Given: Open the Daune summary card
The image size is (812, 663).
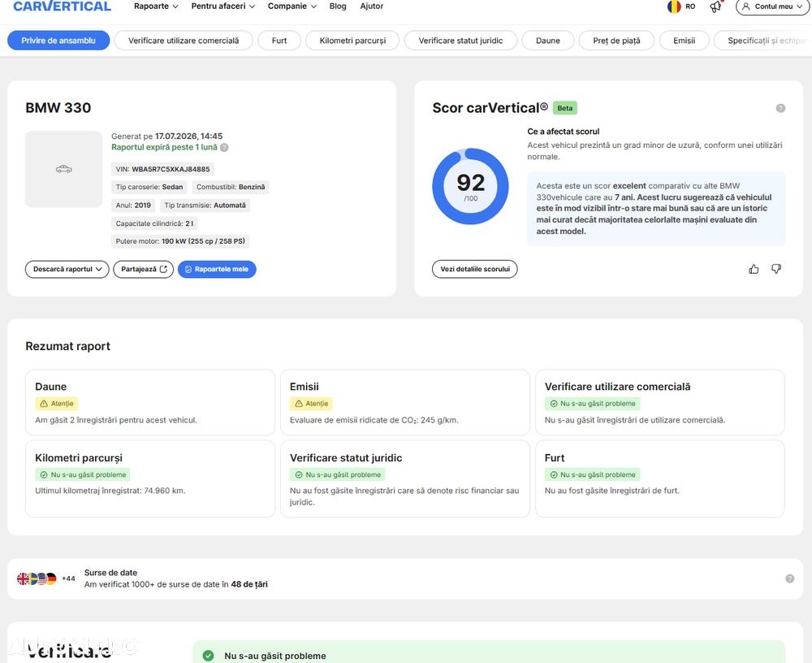Looking at the screenshot, I should (x=150, y=402).
